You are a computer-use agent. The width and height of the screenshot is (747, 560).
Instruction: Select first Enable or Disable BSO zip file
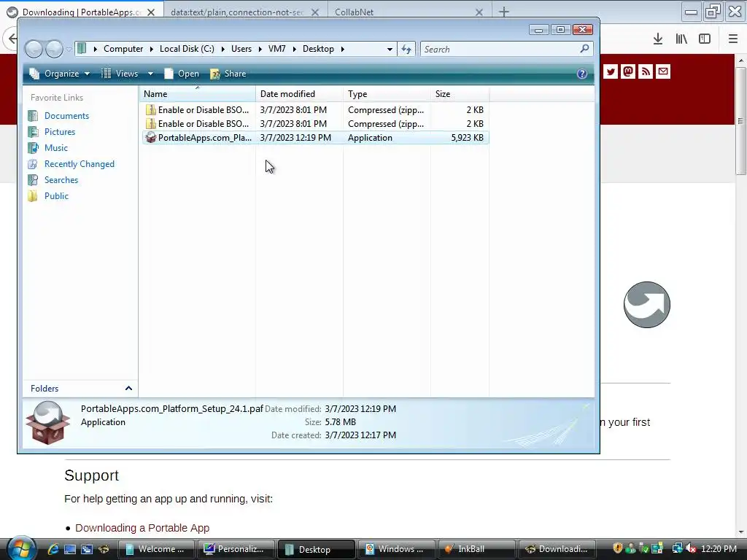click(x=314, y=110)
